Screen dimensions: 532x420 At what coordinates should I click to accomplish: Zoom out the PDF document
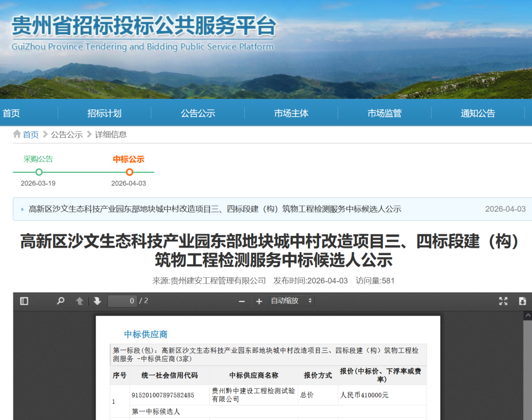(241, 301)
